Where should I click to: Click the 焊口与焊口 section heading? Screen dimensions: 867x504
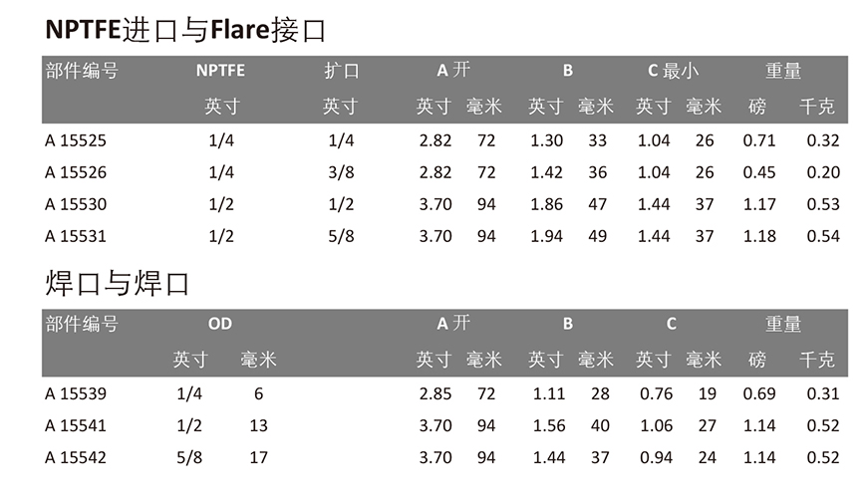[x=118, y=283]
